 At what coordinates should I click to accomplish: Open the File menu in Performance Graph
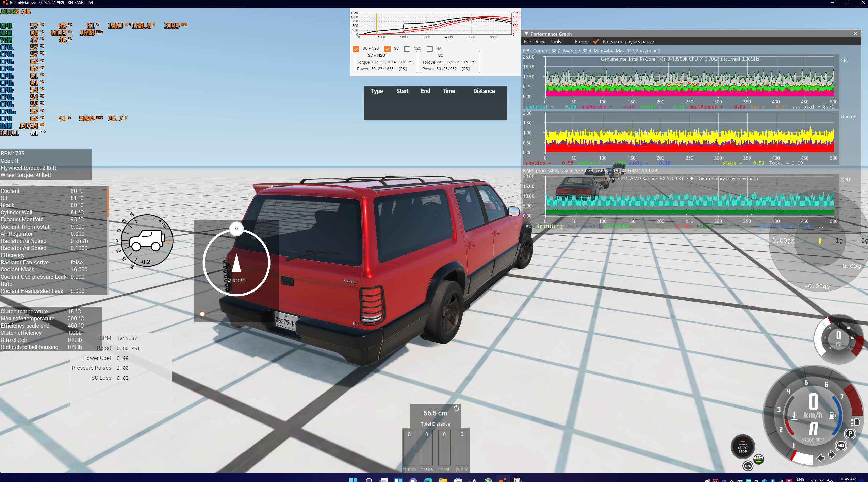pos(527,41)
